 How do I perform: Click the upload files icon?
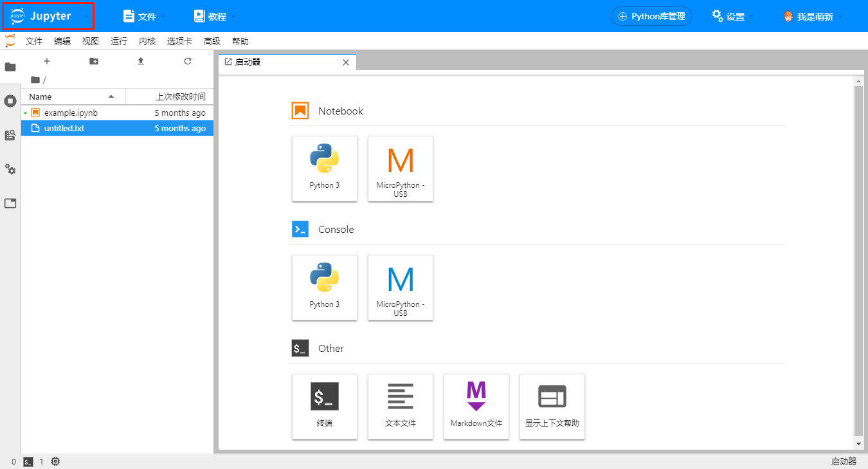click(141, 61)
